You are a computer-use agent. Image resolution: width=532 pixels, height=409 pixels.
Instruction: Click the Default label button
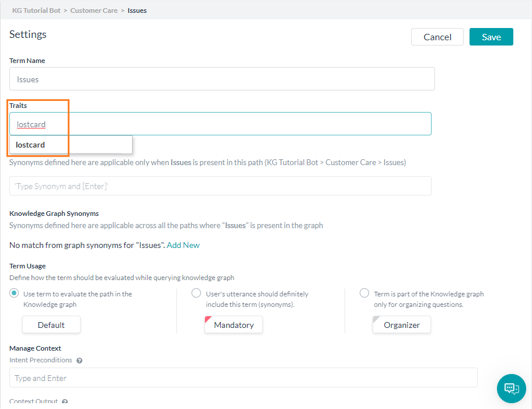51,325
